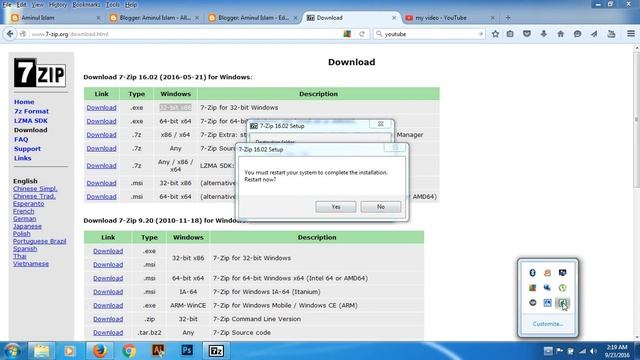
Task: Click the 7-Zip logo
Action: pyautogui.click(x=40, y=73)
